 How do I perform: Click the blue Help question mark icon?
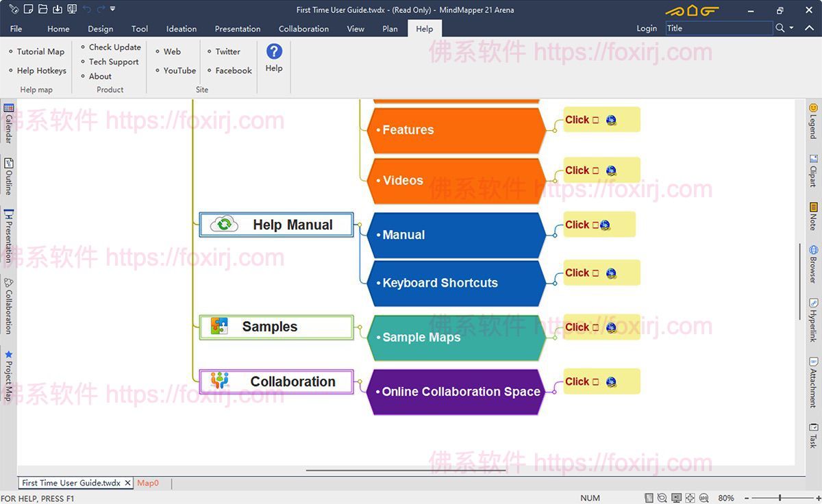click(274, 51)
